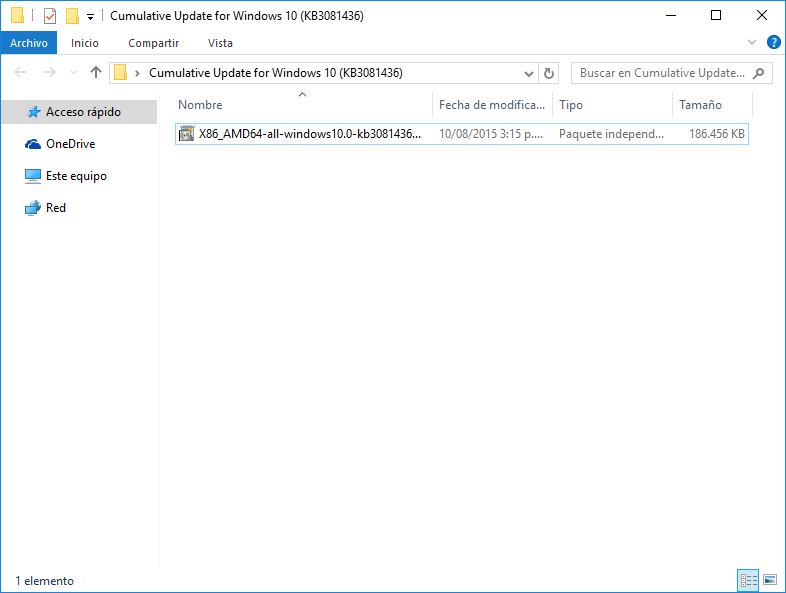This screenshot has width=786, height=593.
Task: Click the 186.456 KB size cell
Action: 717,134
